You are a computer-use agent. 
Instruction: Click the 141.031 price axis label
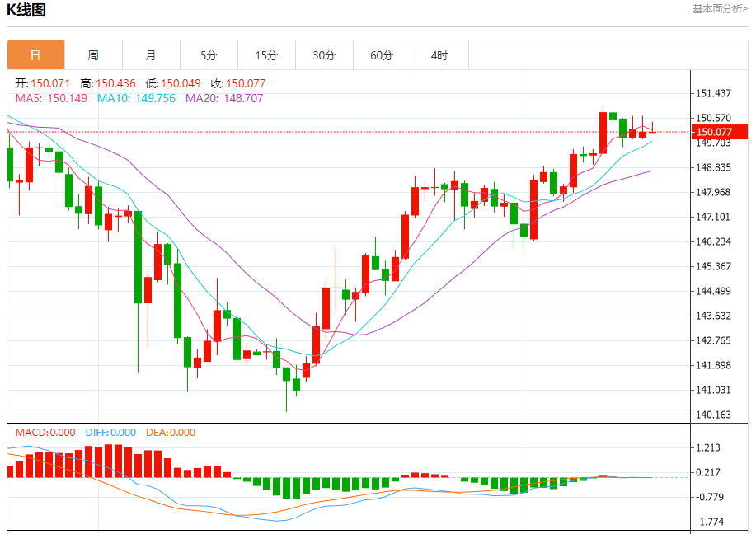pyautogui.click(x=714, y=390)
